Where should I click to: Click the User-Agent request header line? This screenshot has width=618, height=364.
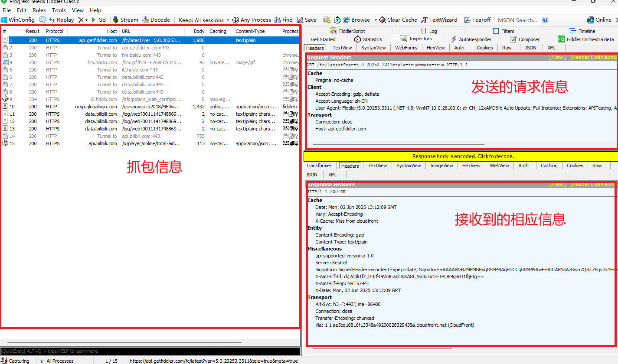coord(466,108)
